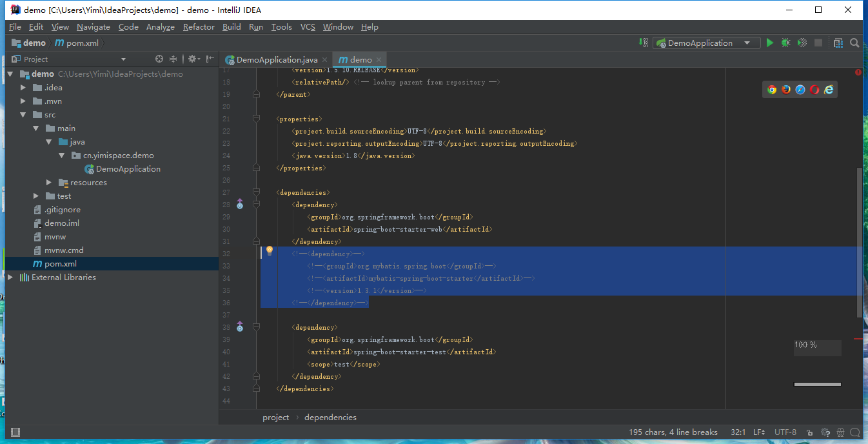The width and height of the screenshot is (868, 444).
Task: Open in Chrome browser icon
Action: 772,90
